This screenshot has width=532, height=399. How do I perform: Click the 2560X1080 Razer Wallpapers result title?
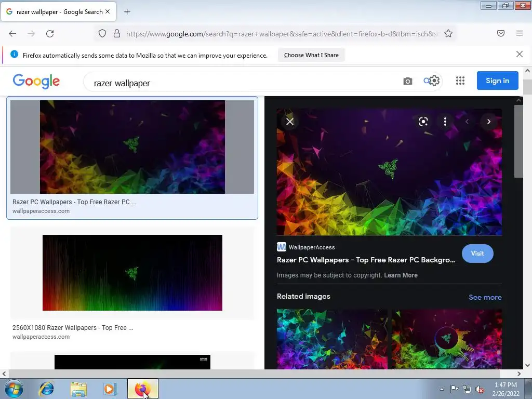(x=73, y=328)
